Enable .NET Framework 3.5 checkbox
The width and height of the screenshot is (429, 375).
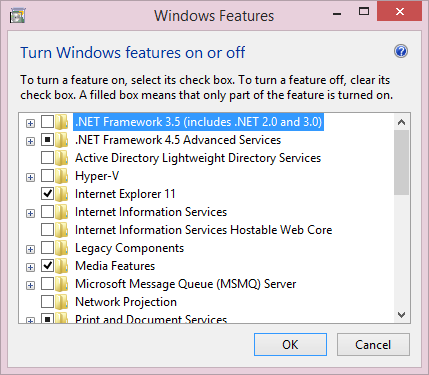point(47,122)
